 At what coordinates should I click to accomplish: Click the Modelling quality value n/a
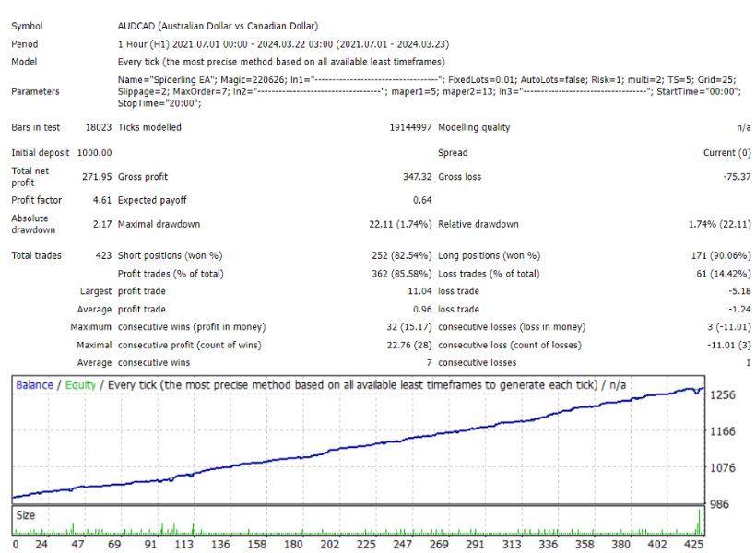tap(743, 127)
